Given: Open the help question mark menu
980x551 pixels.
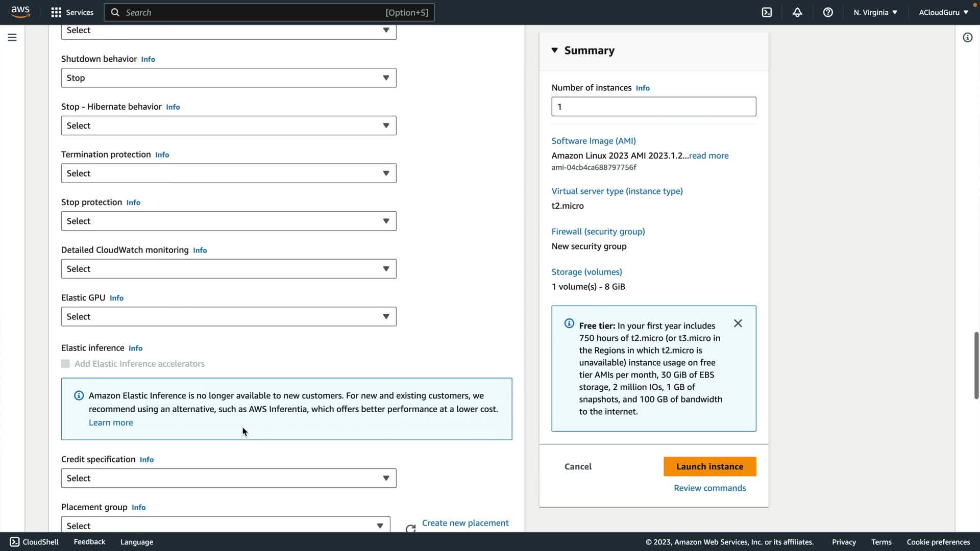Looking at the screenshot, I should (828, 12).
